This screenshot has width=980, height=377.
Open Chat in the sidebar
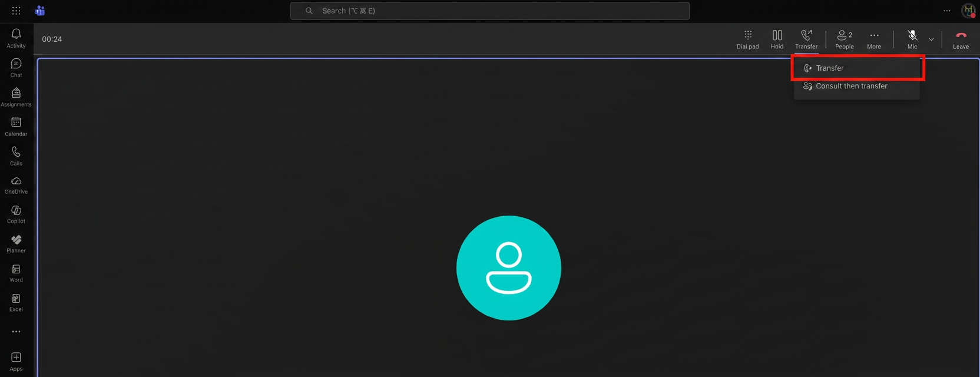click(16, 68)
